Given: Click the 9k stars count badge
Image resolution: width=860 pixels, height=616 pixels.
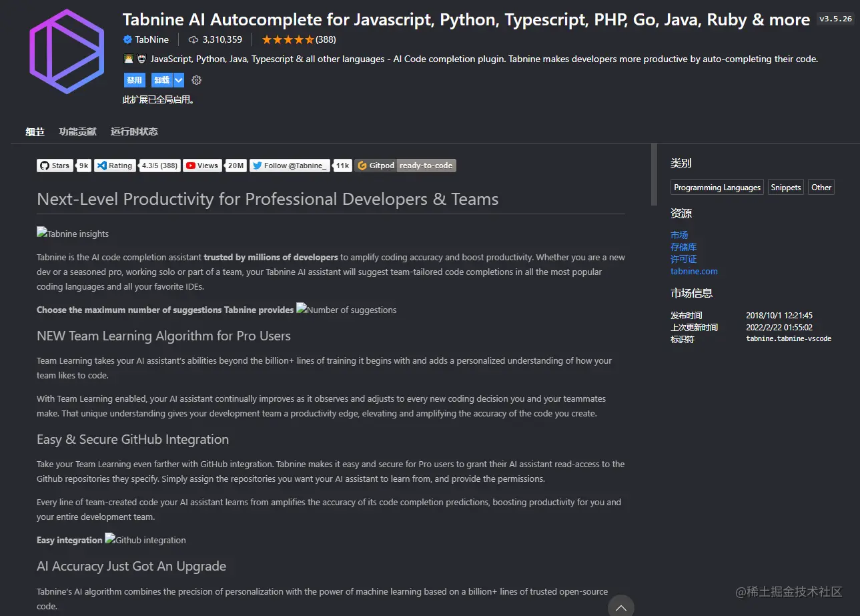Looking at the screenshot, I should pos(83,166).
